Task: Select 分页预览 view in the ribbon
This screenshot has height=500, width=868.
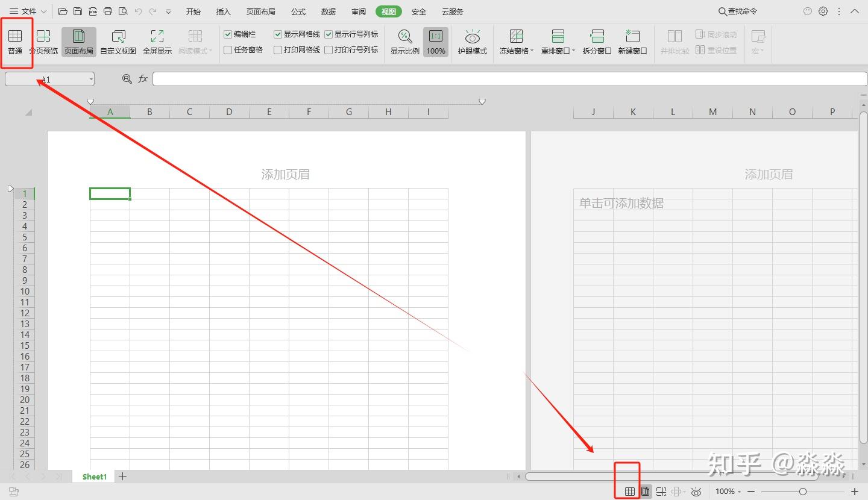Action: [x=43, y=42]
